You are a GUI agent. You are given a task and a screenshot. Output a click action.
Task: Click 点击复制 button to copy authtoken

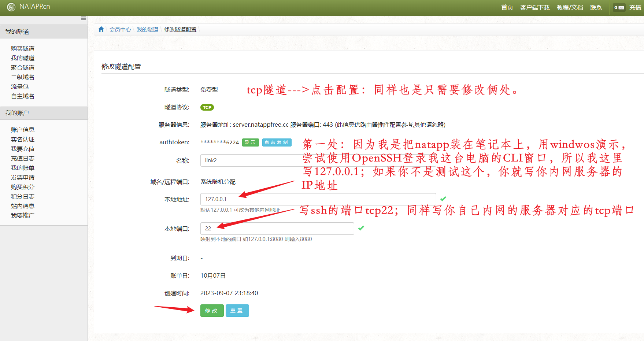click(277, 142)
